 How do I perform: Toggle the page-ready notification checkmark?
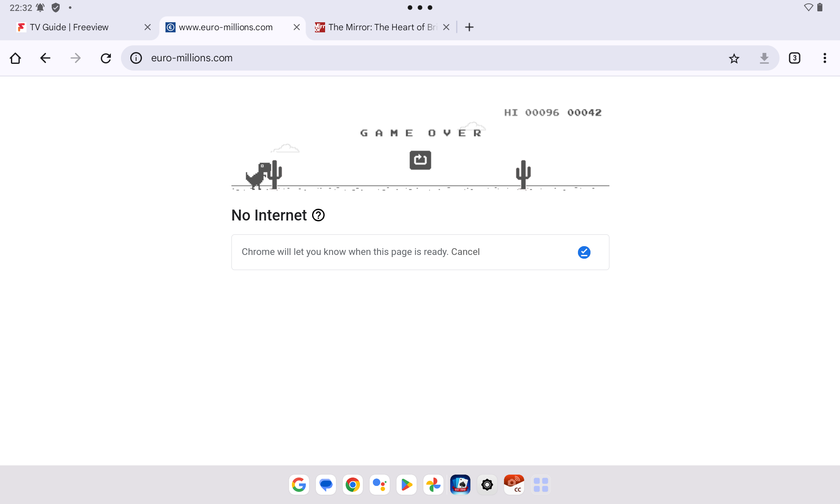tap(584, 252)
